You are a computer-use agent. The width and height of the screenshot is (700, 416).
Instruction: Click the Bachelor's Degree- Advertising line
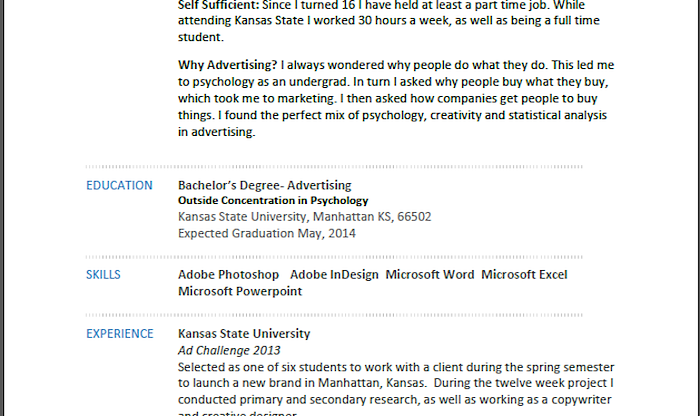tap(264, 185)
